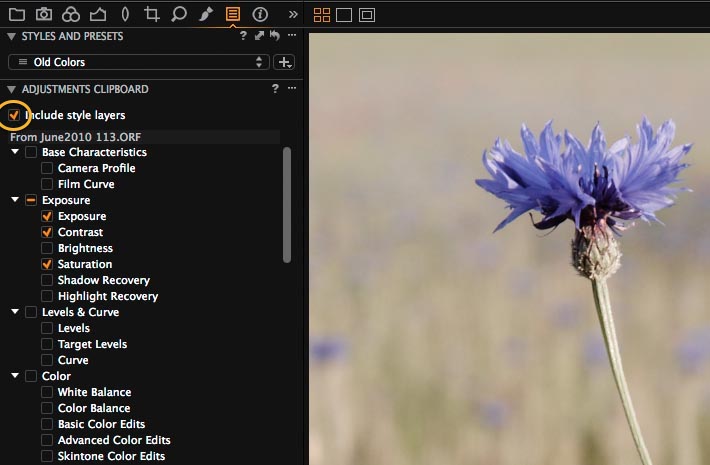Open the Crop/Composition tool tab icon
This screenshot has width=710, height=465.
coord(152,14)
